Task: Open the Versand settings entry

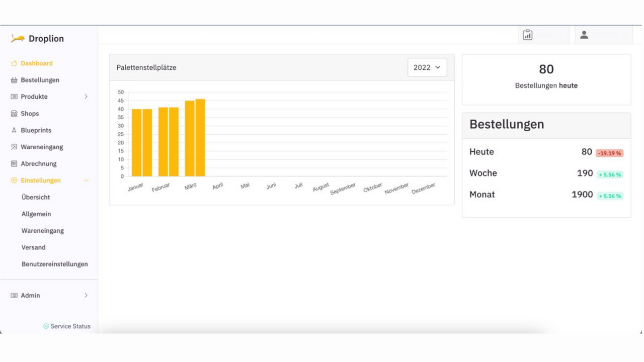Action: [33, 247]
